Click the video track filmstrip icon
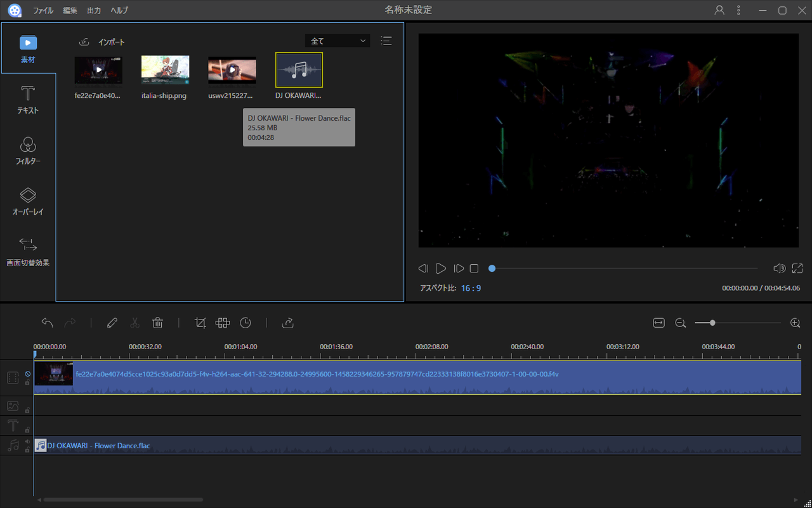Viewport: 812px width, 508px height. click(13, 378)
